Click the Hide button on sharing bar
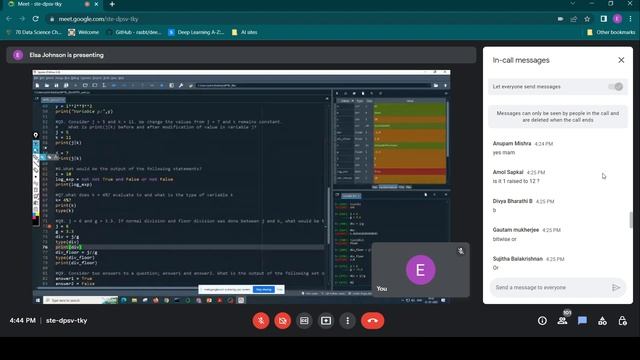640x360 pixels. pos(280,289)
